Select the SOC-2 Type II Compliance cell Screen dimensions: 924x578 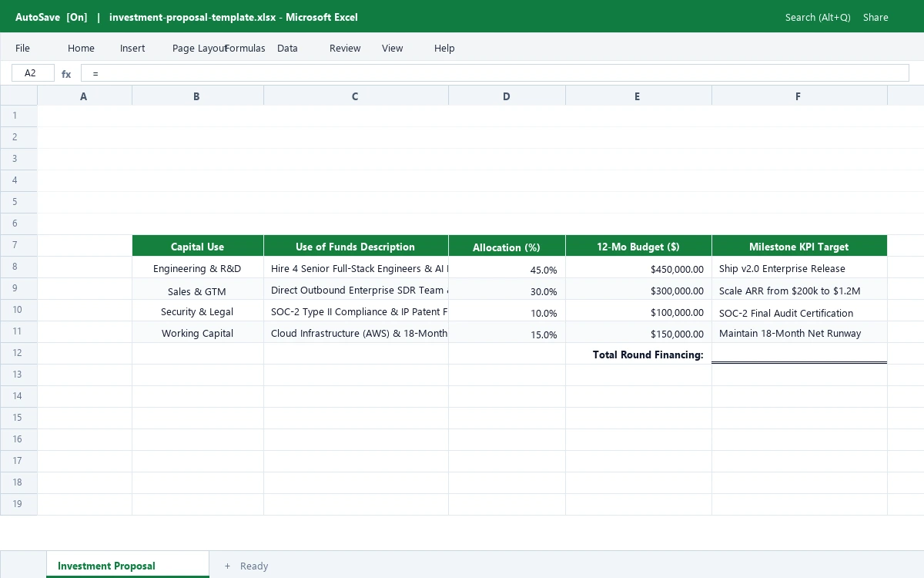(356, 311)
